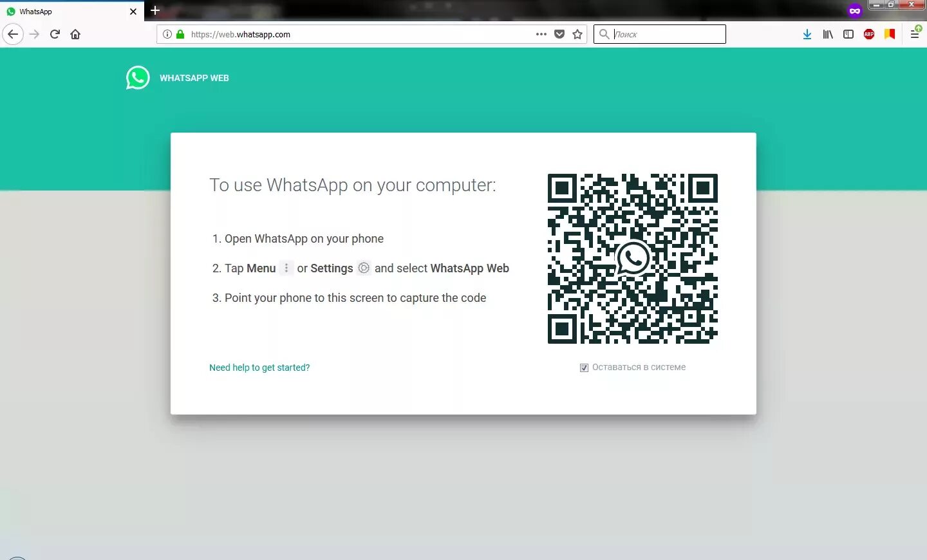
Task: Click the WHATSAPP WEB header title
Action: [x=194, y=78]
